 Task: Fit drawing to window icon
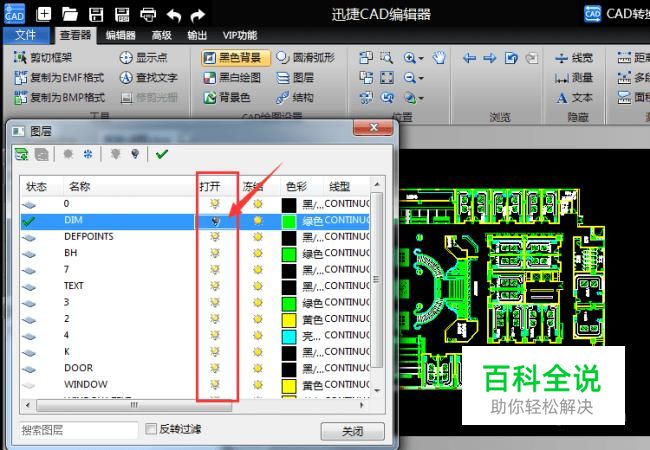point(387,77)
